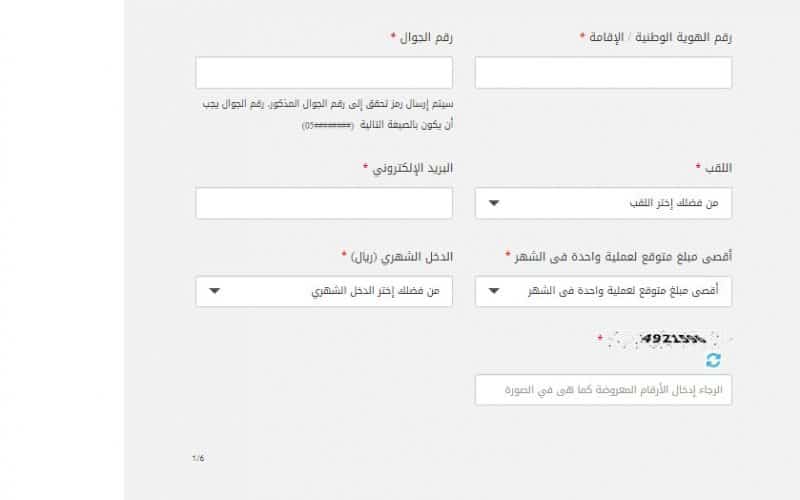The image size is (800, 500).
Task: Refresh the captcha image with the blue arrows icon
Action: pyautogui.click(x=713, y=360)
